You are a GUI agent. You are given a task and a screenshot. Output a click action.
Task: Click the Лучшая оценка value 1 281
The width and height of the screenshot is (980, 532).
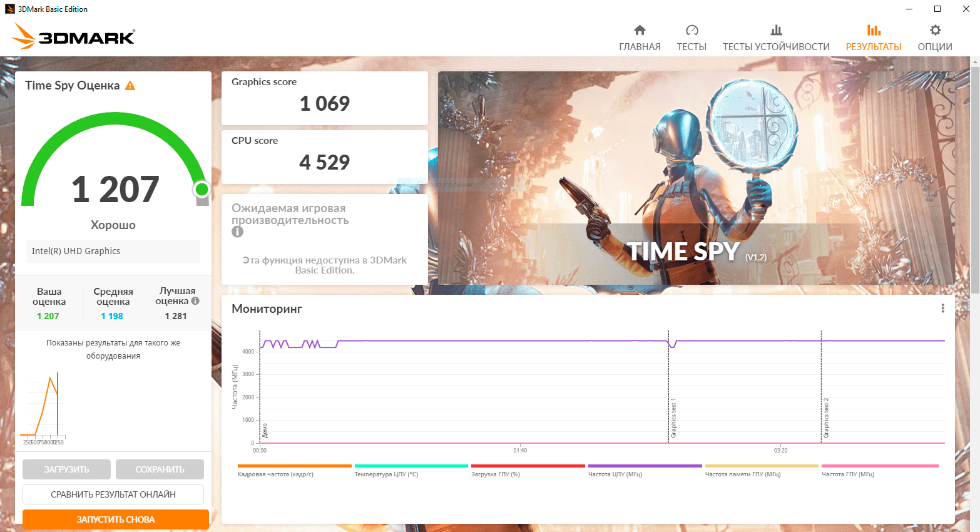[x=176, y=316]
